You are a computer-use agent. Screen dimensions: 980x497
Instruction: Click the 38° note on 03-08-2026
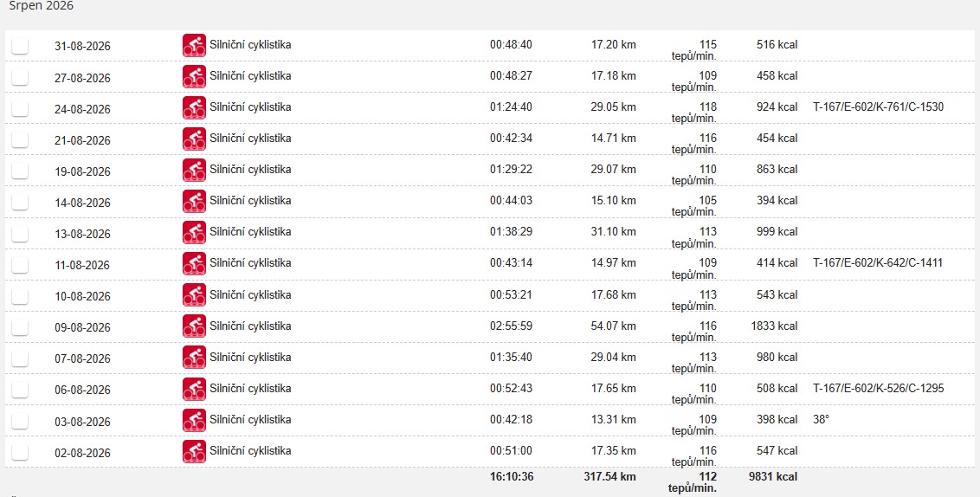821,419
